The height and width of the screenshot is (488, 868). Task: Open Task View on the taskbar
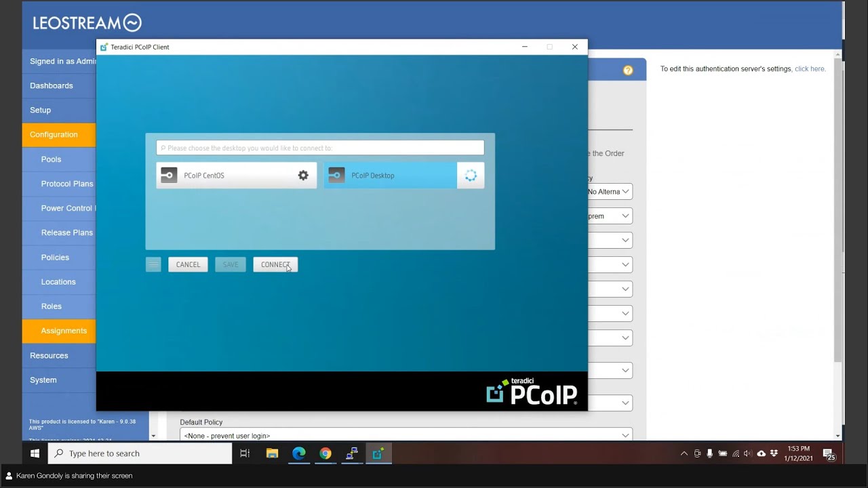[x=245, y=453]
